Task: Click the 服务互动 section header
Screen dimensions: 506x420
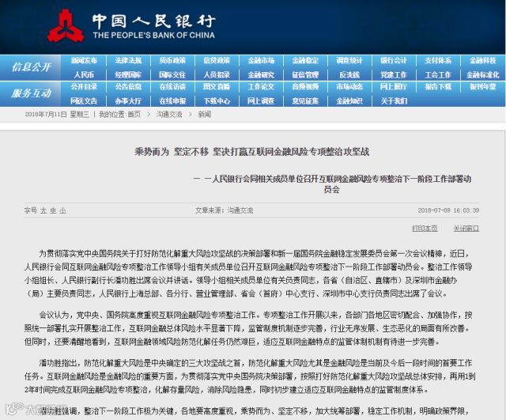Action: coord(31,93)
